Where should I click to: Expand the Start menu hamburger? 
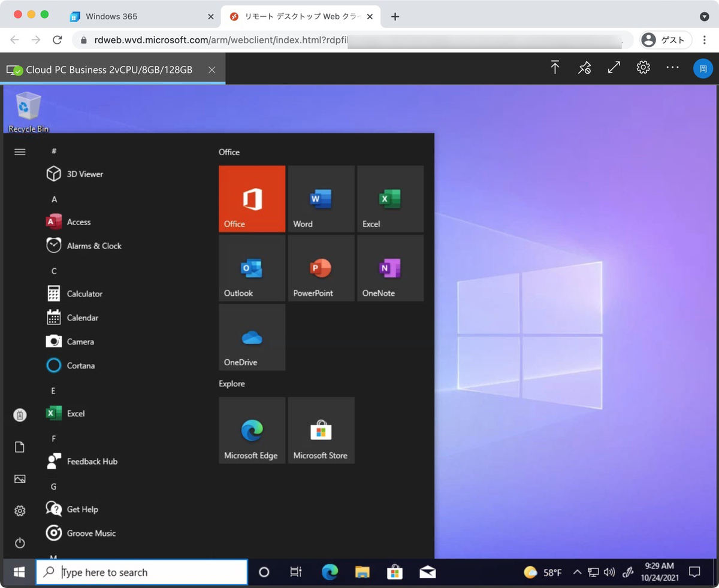pyautogui.click(x=20, y=152)
